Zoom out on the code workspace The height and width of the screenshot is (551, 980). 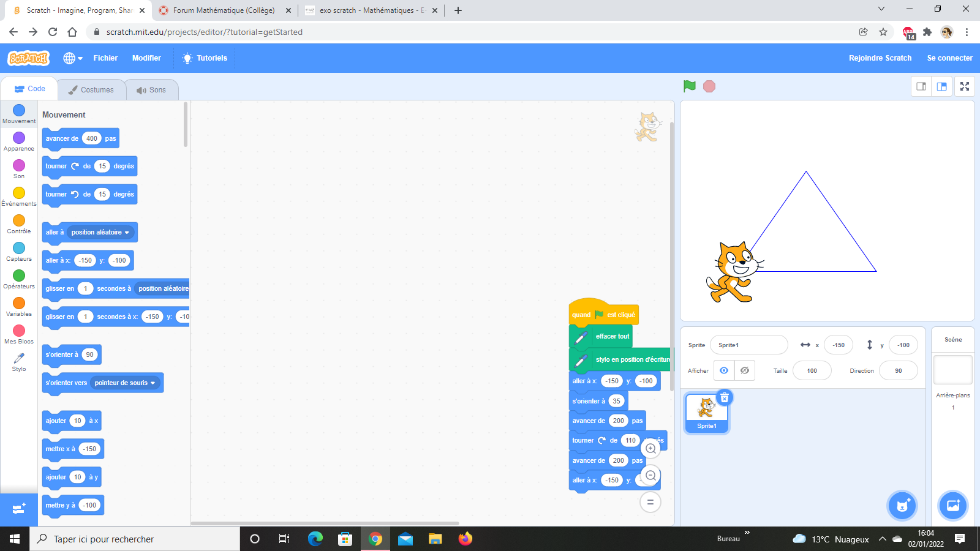[x=650, y=476]
